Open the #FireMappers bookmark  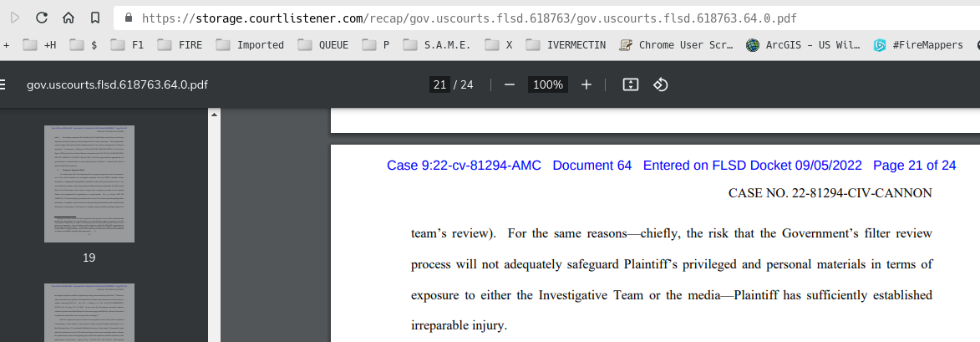919,45
